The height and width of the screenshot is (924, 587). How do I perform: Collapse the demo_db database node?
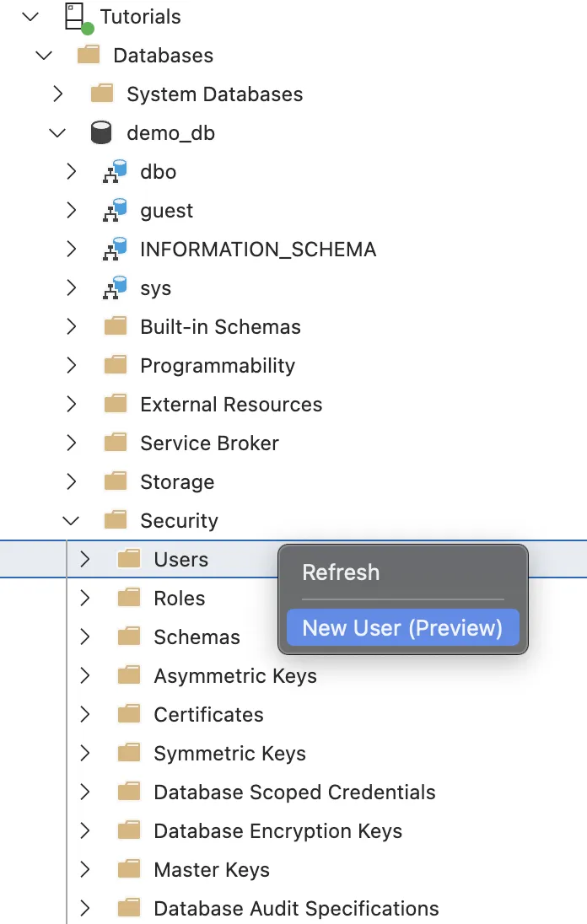point(57,133)
